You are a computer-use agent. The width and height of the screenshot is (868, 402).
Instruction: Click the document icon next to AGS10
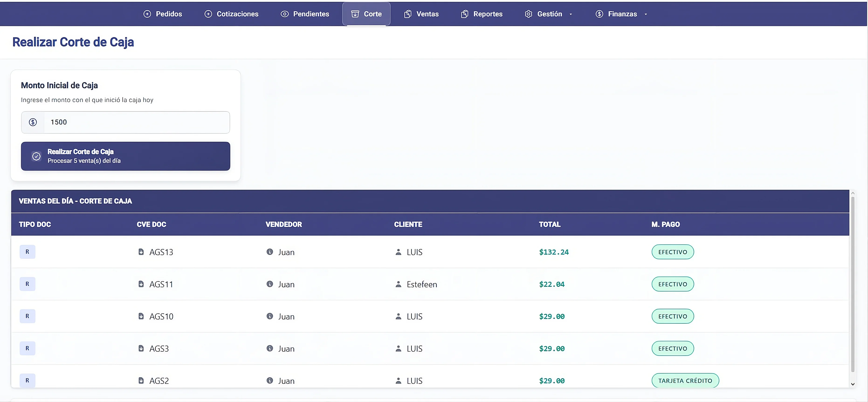(141, 316)
